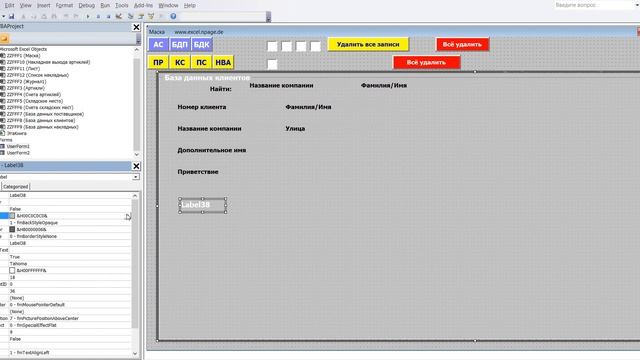Click the BackColor swatch &H00C0C0C0&

pos(12,216)
